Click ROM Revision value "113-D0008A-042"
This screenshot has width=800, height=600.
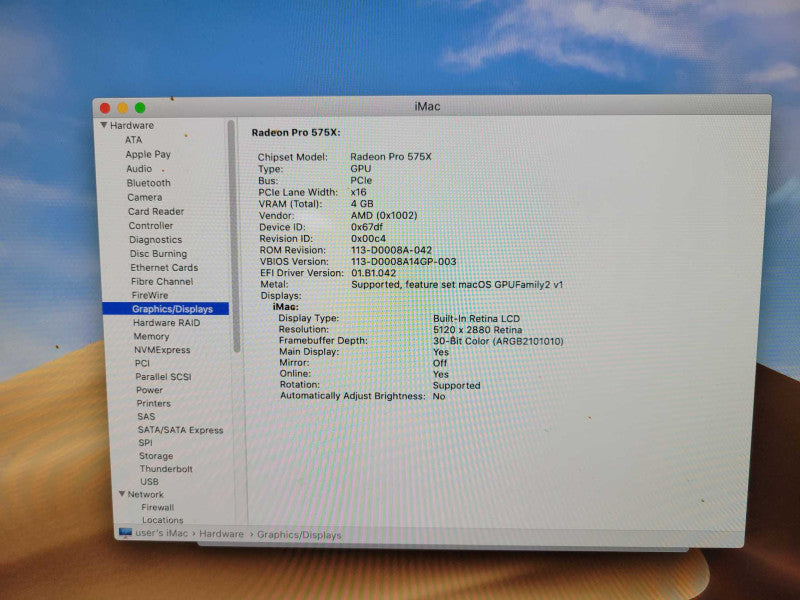pyautogui.click(x=391, y=250)
